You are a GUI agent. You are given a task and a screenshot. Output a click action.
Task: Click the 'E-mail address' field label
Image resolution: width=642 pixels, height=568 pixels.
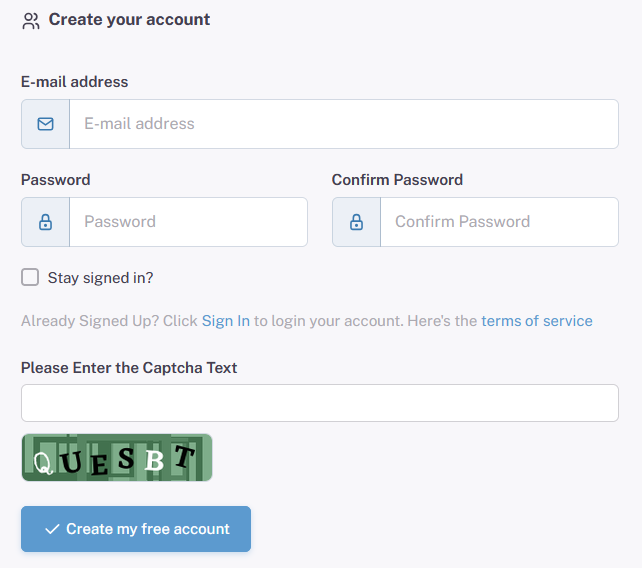[x=75, y=82]
